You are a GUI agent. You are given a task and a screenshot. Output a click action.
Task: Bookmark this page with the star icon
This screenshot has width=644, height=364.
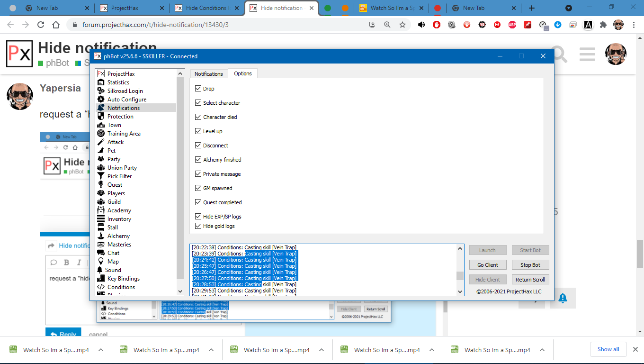click(402, 25)
